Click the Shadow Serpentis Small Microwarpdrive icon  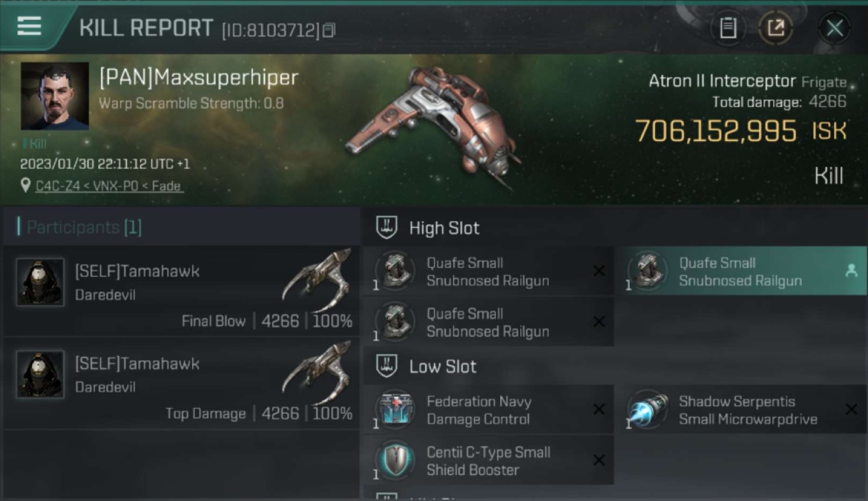(648, 409)
